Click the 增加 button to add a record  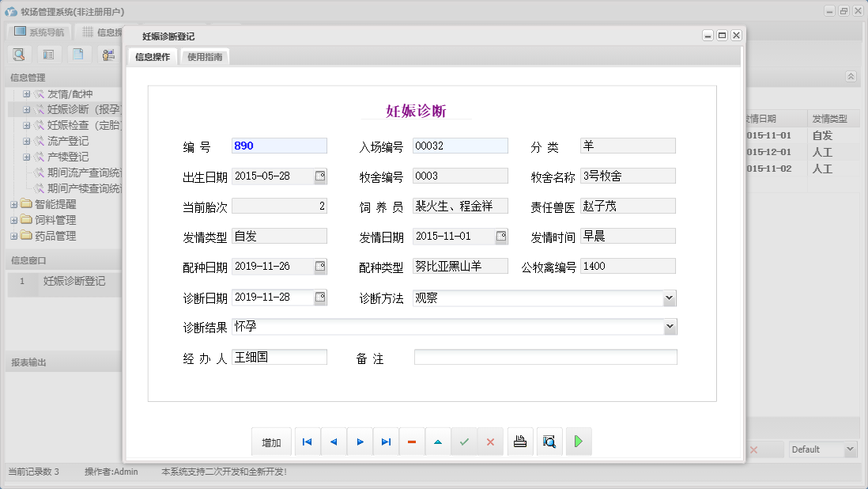(271, 442)
